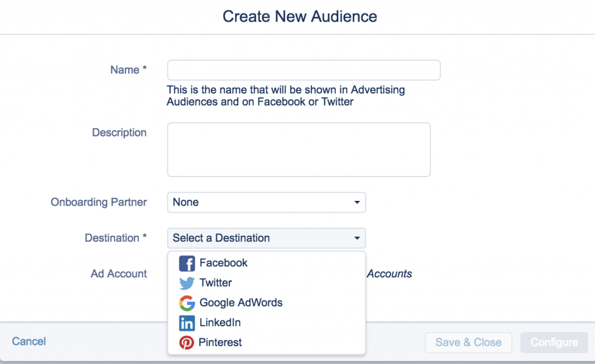595x364 pixels.
Task: Choose Twitter from the destination list
Action: 266,283
